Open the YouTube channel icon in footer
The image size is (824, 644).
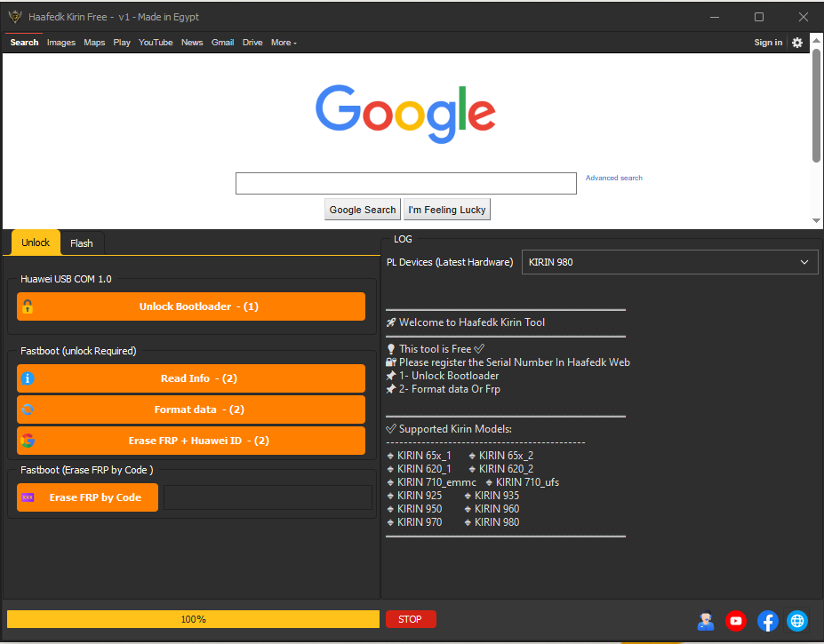(736, 621)
